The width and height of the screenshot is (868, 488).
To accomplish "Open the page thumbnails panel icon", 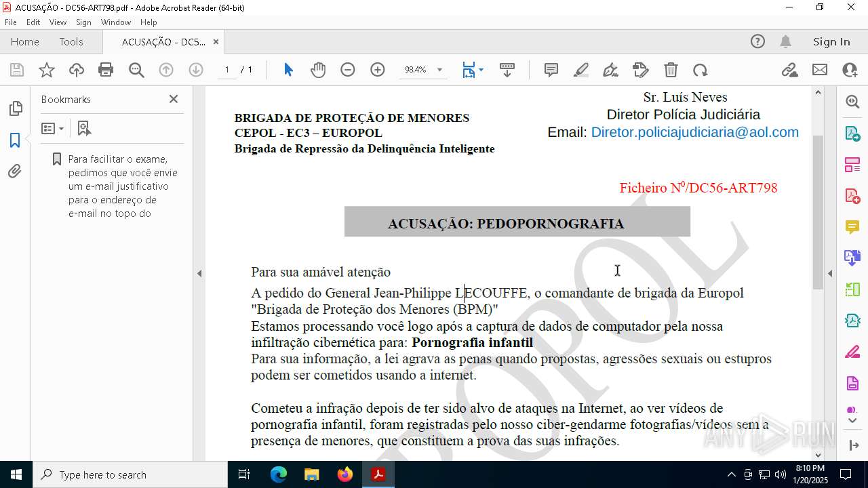I will coord(15,108).
